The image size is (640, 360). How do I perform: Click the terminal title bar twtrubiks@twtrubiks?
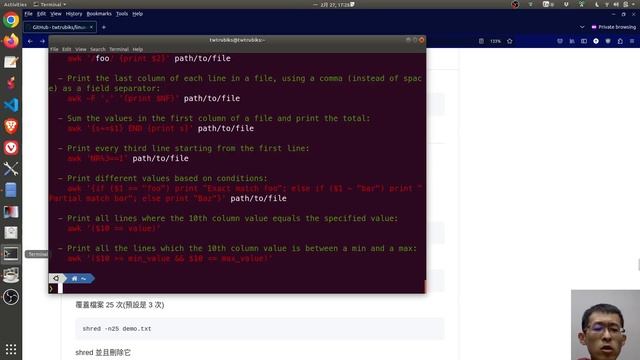(237, 40)
